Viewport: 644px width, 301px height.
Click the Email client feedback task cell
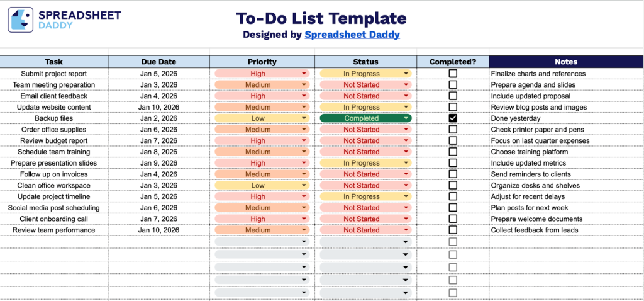click(54, 96)
